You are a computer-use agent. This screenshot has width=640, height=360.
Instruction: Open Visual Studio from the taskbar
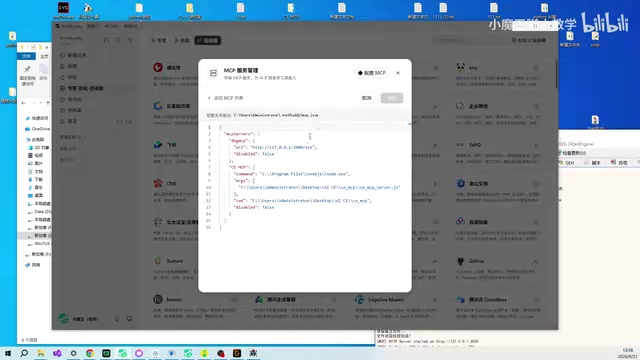57,353
